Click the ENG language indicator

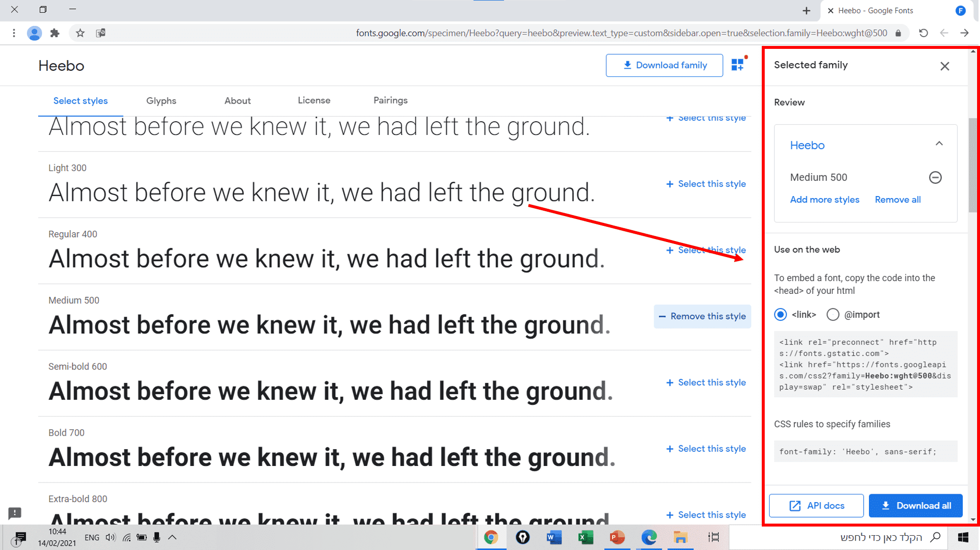point(91,537)
